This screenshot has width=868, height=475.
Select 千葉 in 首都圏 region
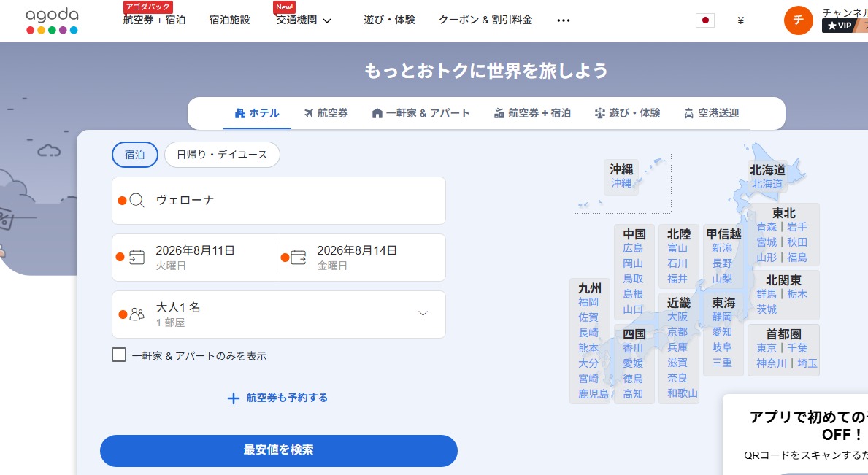(x=797, y=348)
